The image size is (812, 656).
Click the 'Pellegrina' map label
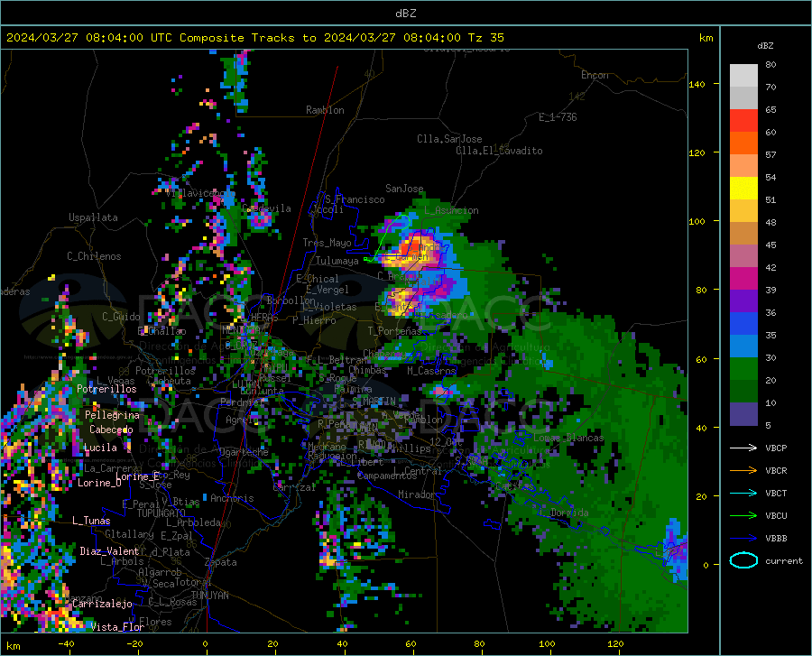pos(112,415)
